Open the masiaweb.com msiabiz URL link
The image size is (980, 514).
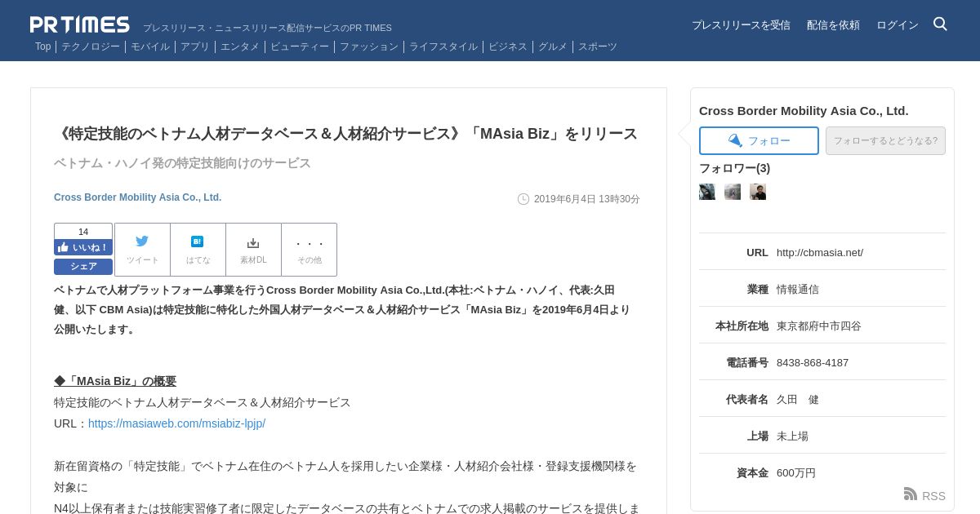(x=176, y=423)
